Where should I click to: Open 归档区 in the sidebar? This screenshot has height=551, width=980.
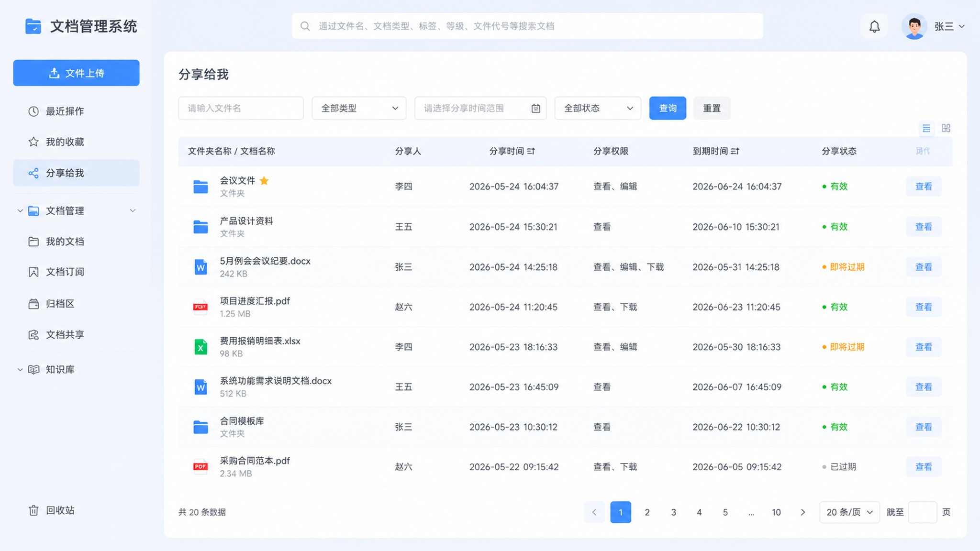(x=76, y=304)
